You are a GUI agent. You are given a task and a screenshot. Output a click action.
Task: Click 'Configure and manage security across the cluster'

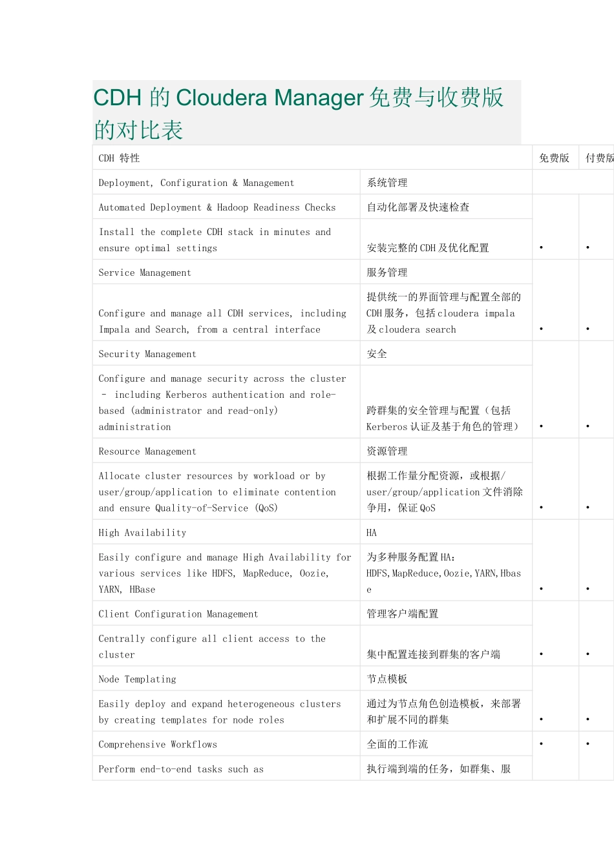[226, 402]
